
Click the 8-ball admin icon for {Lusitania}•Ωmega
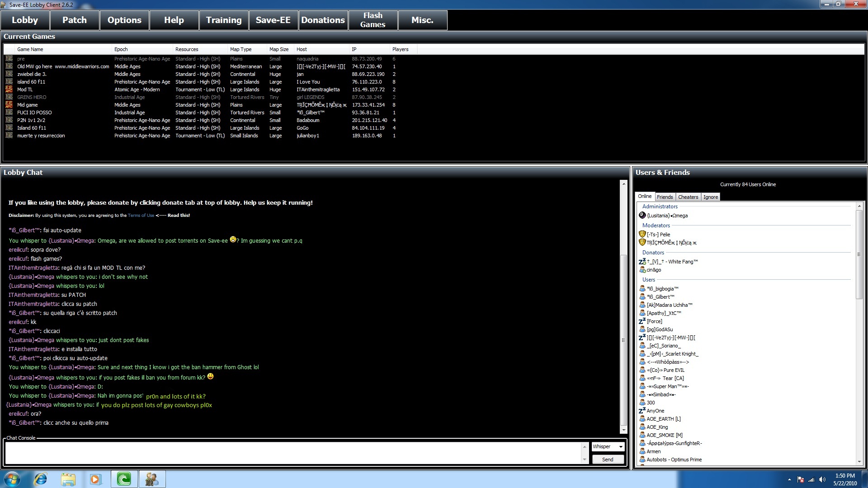tap(642, 216)
